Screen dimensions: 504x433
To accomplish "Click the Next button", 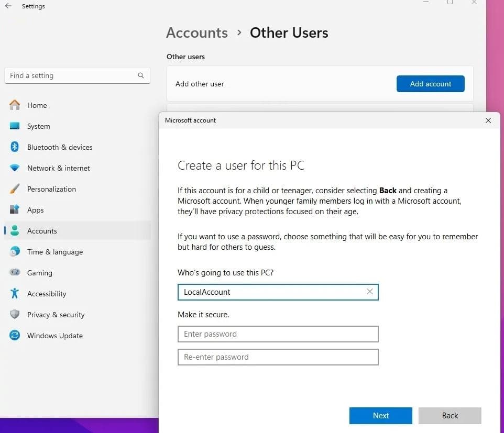I will coord(381,416).
